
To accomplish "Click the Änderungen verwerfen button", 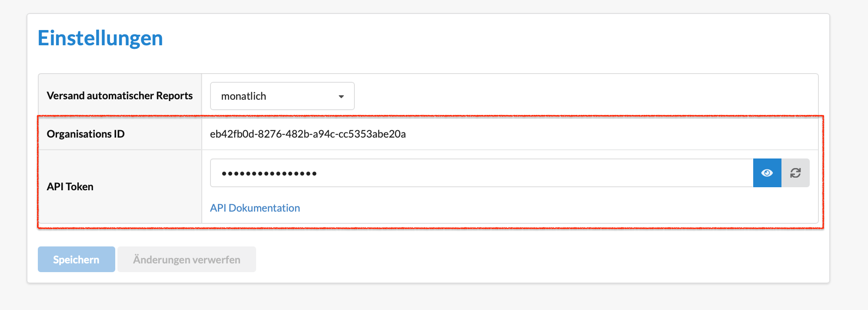I will point(187,259).
